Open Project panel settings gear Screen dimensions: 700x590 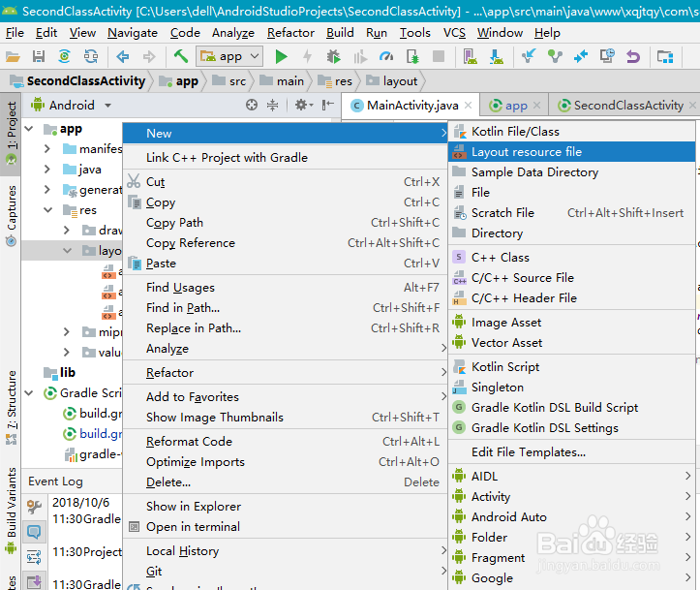coord(304,105)
